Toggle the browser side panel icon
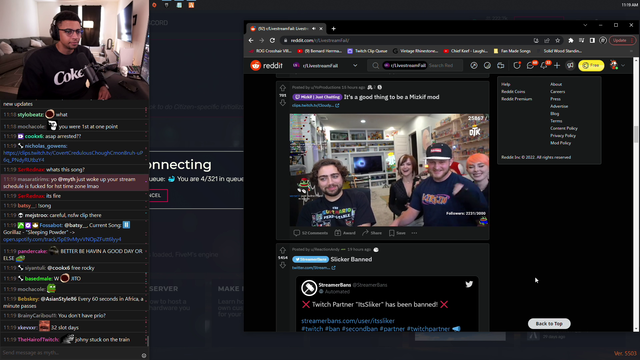This screenshot has width=640, height=360. 592,40
